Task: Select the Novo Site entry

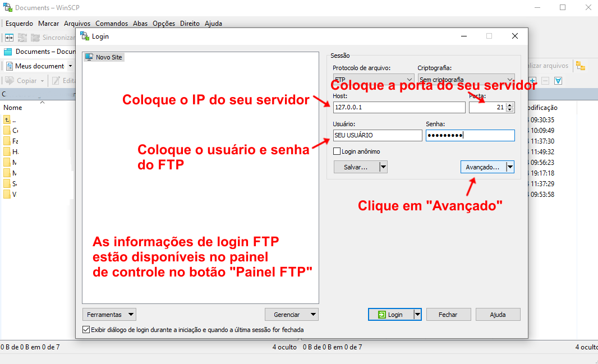Action: pyautogui.click(x=104, y=57)
